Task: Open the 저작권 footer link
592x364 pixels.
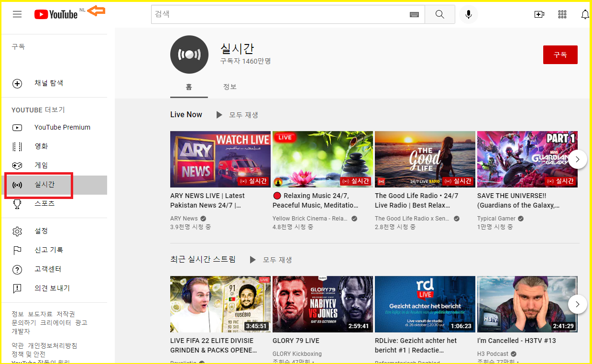Action: coord(66,314)
